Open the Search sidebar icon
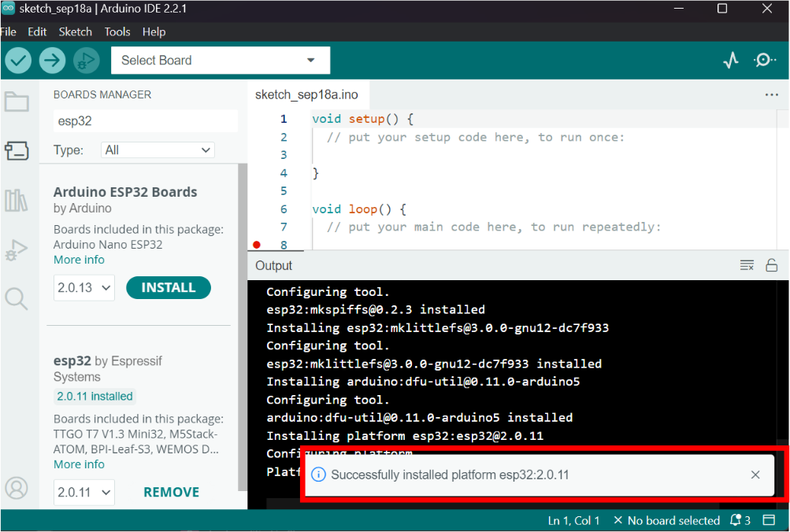Screen dimensions: 790x532 pyautogui.click(x=16, y=299)
